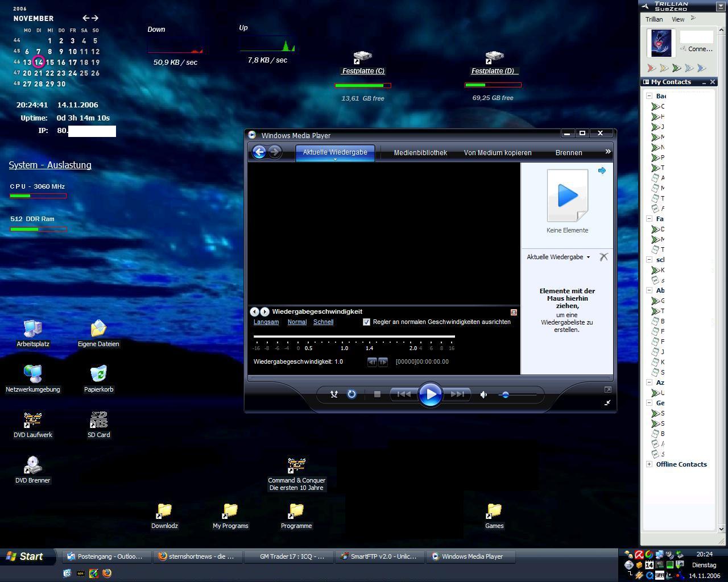Expand the Offline Contacts group

point(650,464)
